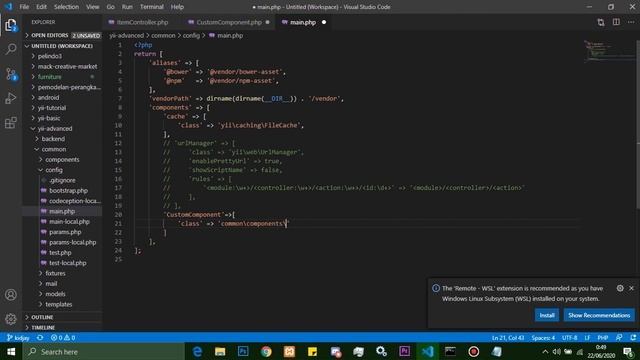
Task: Open Google Chrome from the taskbar
Action: click(266, 351)
